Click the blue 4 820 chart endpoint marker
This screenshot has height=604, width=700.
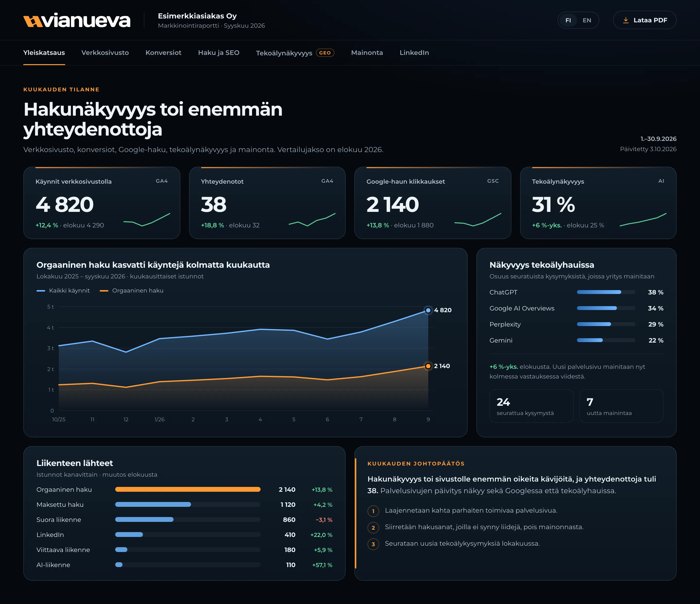[x=428, y=310]
